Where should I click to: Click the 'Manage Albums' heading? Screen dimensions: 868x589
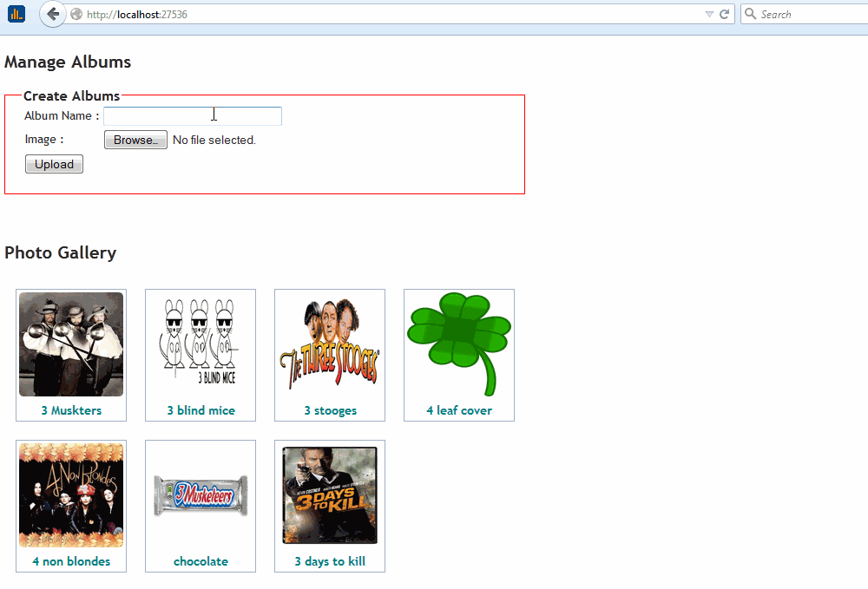click(68, 62)
